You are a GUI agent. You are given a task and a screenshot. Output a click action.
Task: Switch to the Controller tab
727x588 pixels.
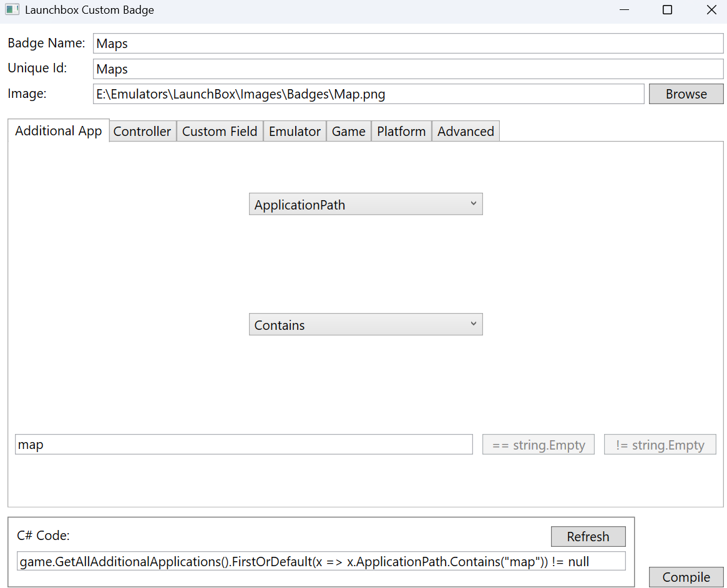[x=142, y=132]
